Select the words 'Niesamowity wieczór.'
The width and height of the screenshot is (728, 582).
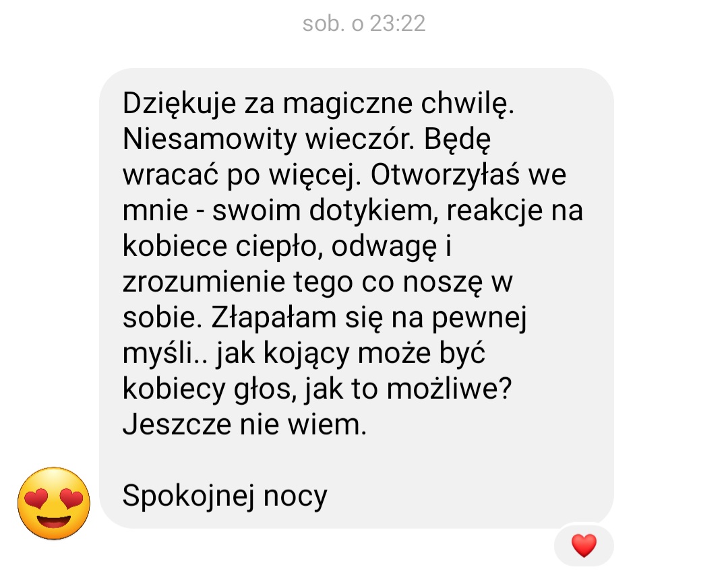tap(268, 139)
